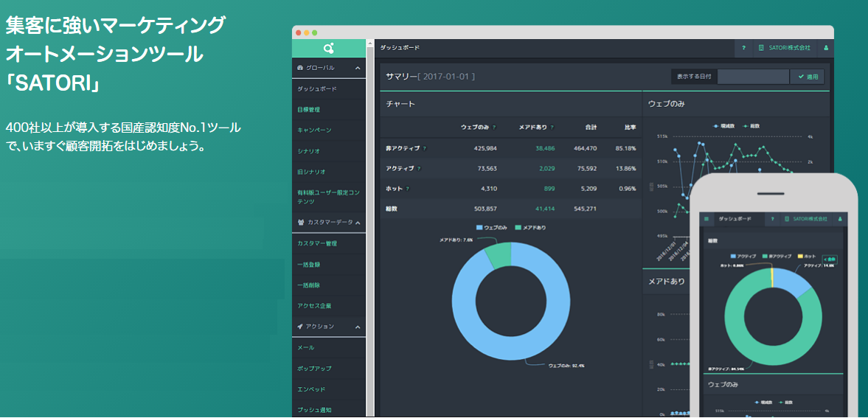Open the user profile icon in desktop header

click(x=825, y=48)
